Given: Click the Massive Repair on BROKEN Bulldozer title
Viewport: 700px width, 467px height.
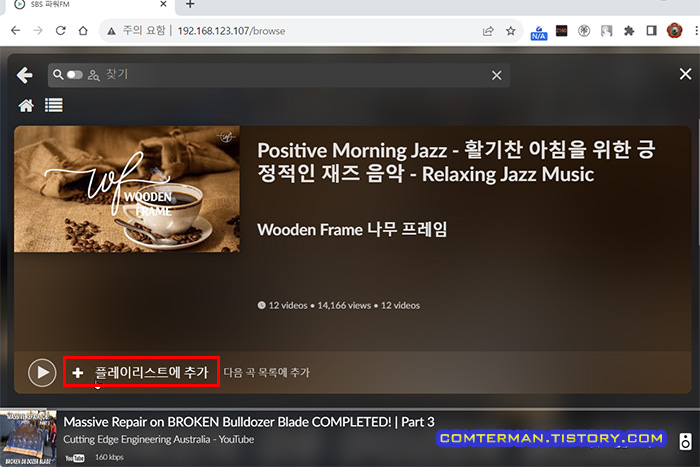Looking at the screenshot, I should [x=249, y=422].
